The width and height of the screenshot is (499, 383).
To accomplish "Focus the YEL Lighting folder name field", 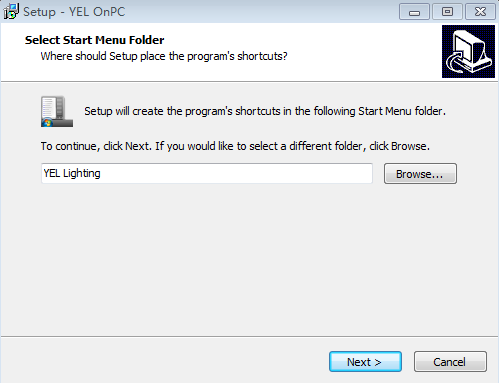I will (x=207, y=173).
